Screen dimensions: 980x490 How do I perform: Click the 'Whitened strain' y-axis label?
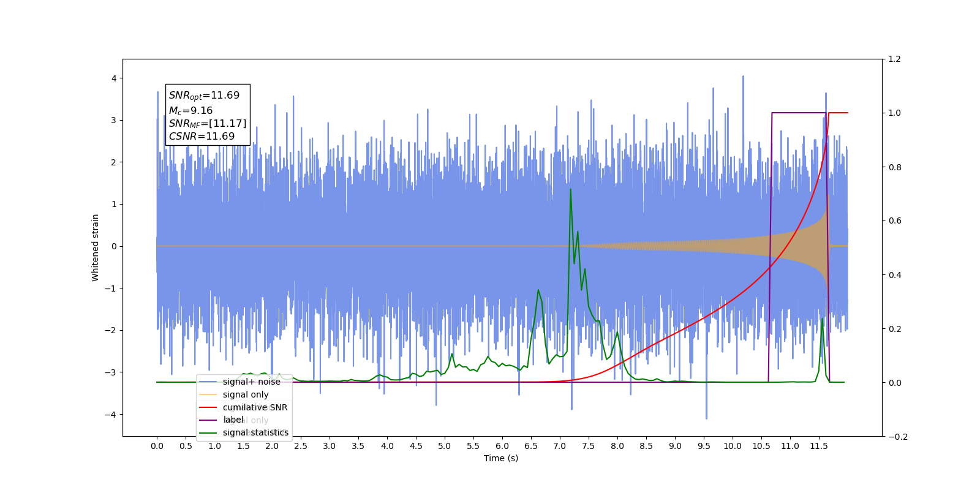[95, 247]
